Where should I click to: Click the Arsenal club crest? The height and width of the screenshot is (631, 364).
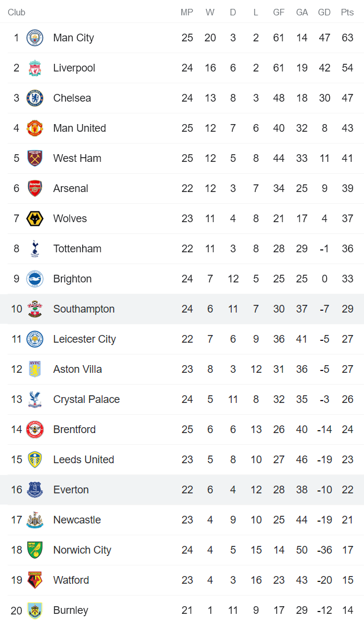[x=35, y=188]
